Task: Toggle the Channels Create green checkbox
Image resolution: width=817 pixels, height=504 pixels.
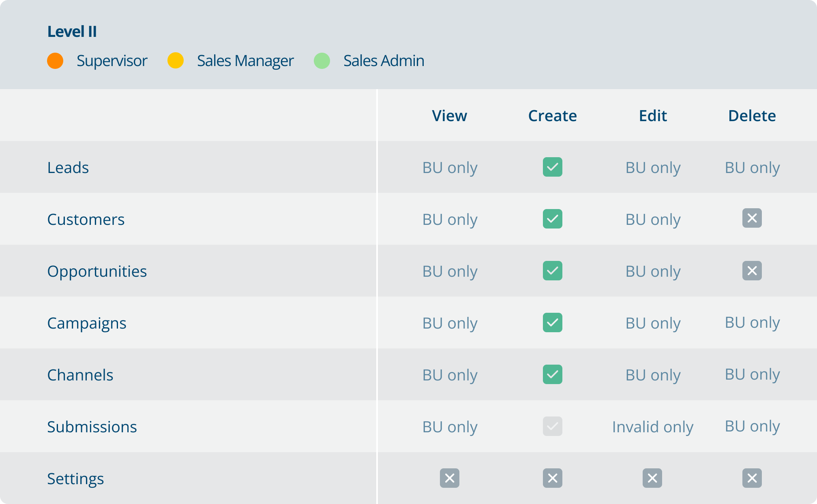Action: 552,374
